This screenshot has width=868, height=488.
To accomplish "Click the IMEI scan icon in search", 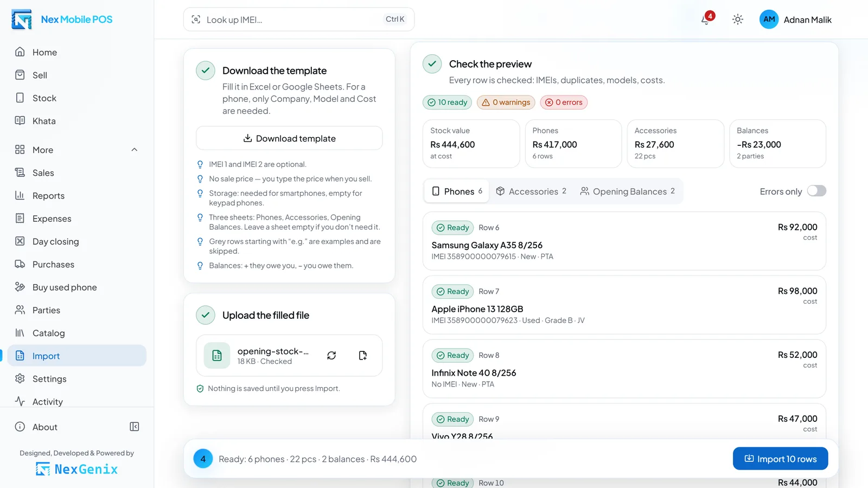I will pos(196,20).
